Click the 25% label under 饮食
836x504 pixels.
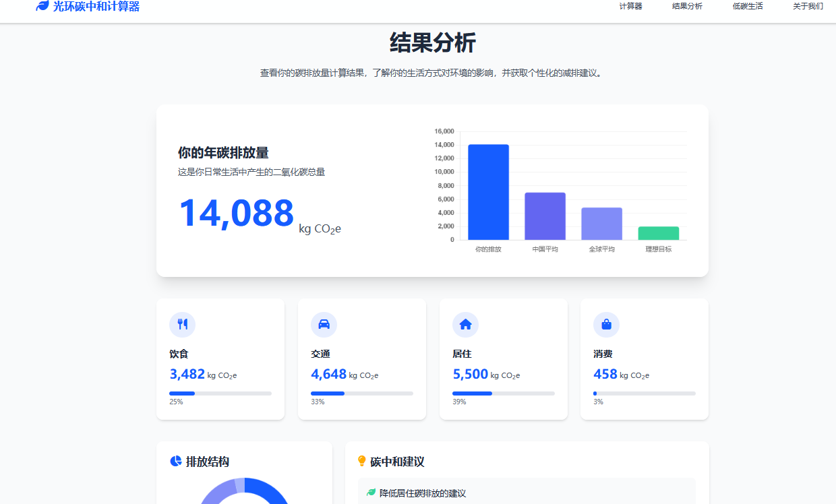click(176, 402)
